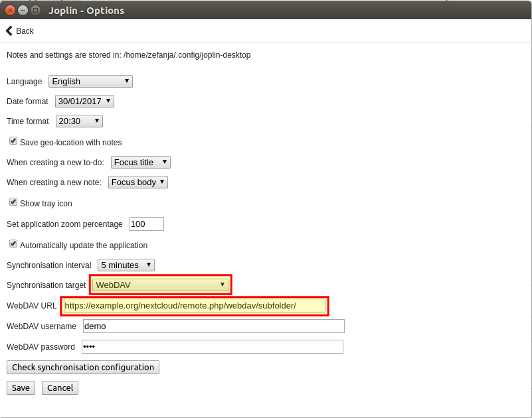Image resolution: width=532 pixels, height=418 pixels.
Task: Open the Date format dropdown
Action: [x=84, y=102]
